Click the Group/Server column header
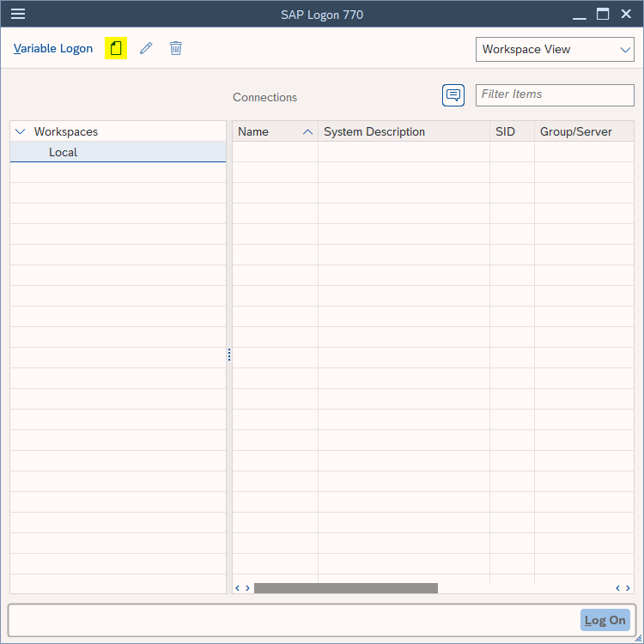 (x=584, y=131)
